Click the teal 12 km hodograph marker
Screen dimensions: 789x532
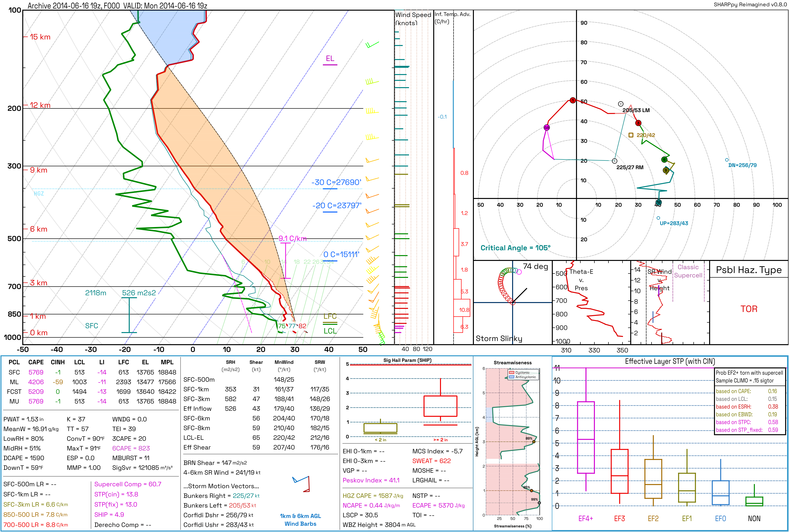click(x=658, y=203)
